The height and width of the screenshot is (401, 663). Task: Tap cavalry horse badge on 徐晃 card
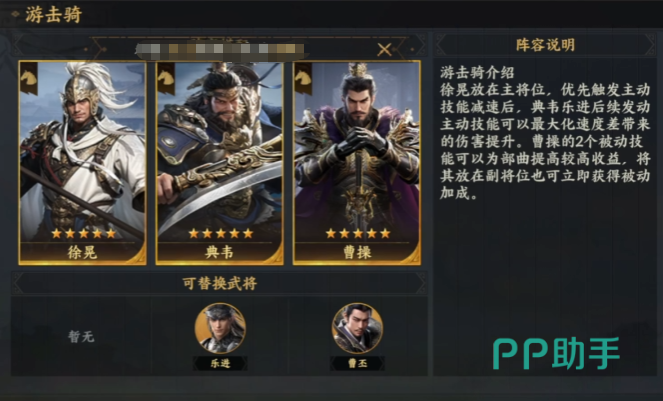tap(29, 78)
